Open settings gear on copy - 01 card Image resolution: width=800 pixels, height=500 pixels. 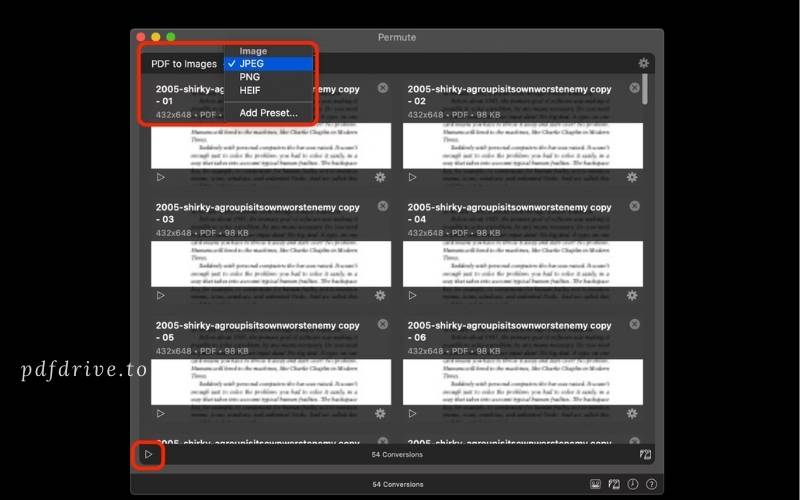380,177
